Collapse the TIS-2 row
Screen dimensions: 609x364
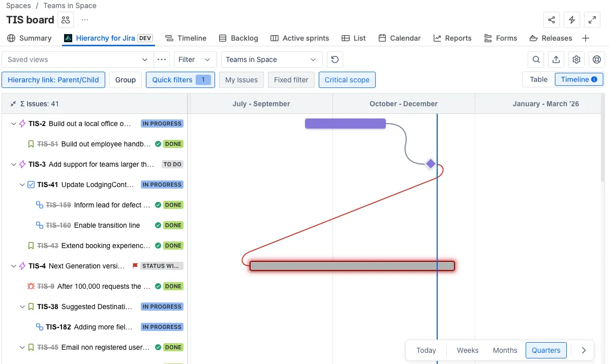(14, 124)
